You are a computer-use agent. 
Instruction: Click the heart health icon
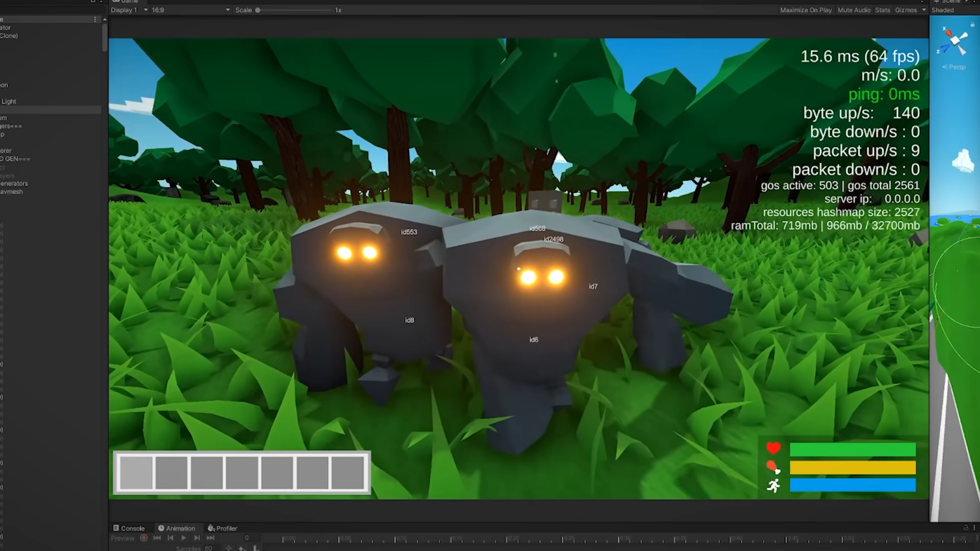(x=773, y=449)
